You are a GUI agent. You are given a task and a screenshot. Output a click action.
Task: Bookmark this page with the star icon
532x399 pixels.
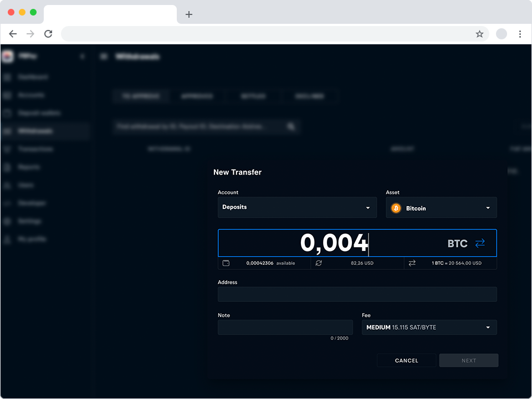tap(479, 34)
